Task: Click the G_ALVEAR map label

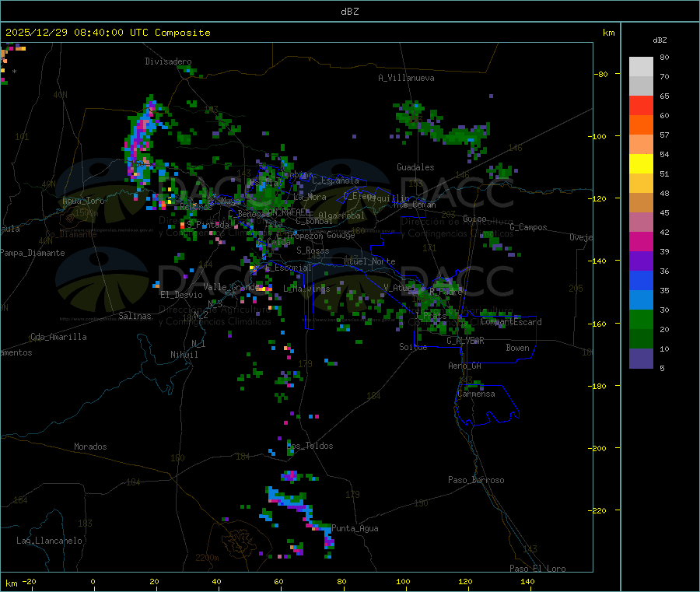Action: [466, 341]
